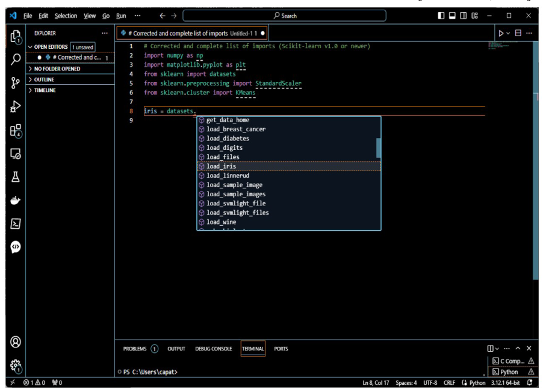This screenshot has width=546, height=392.
Task: Toggle the Primary Side Bar layout icon
Action: 441,16
